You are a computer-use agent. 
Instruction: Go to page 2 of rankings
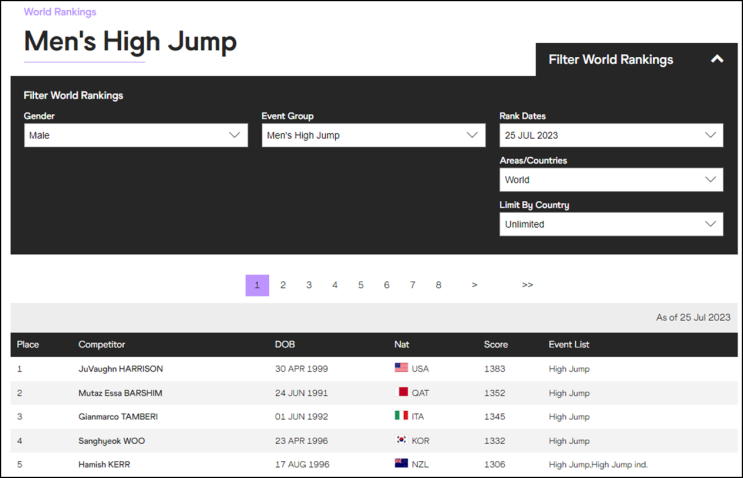[x=283, y=285]
